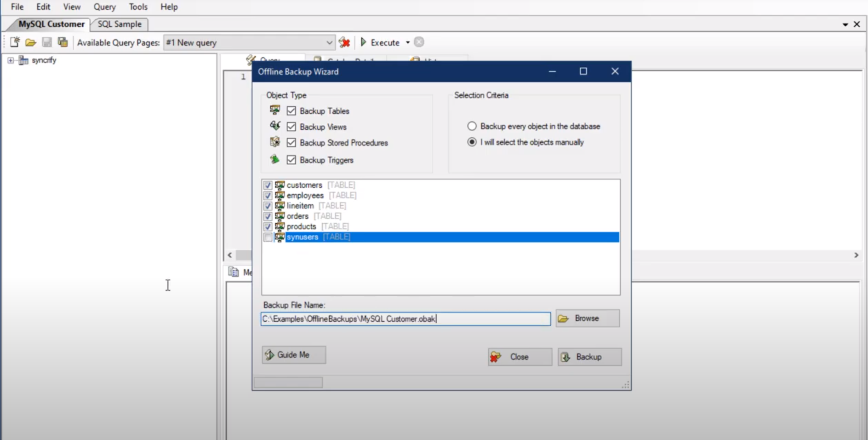Click inside the Backup File Name field
Screen dimensions: 868x440
(405, 318)
